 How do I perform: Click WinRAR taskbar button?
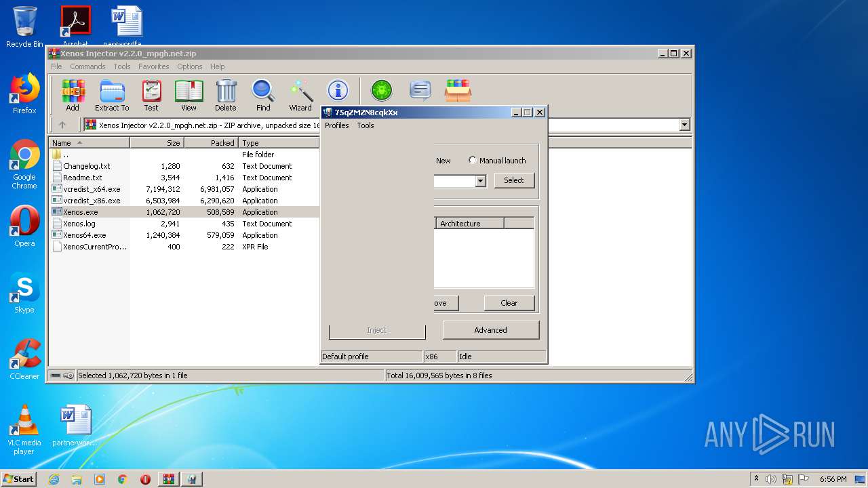pyautogui.click(x=169, y=479)
